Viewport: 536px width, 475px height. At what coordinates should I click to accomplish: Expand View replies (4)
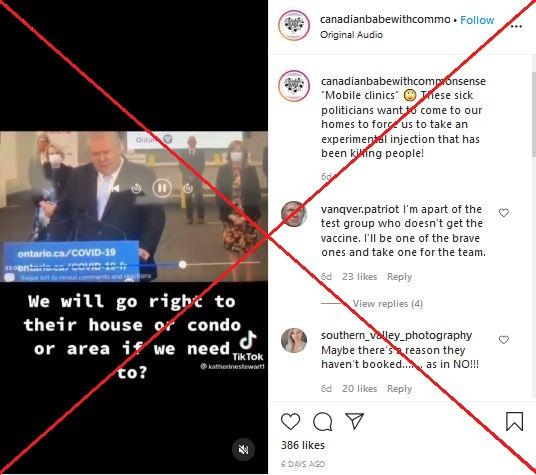point(388,303)
